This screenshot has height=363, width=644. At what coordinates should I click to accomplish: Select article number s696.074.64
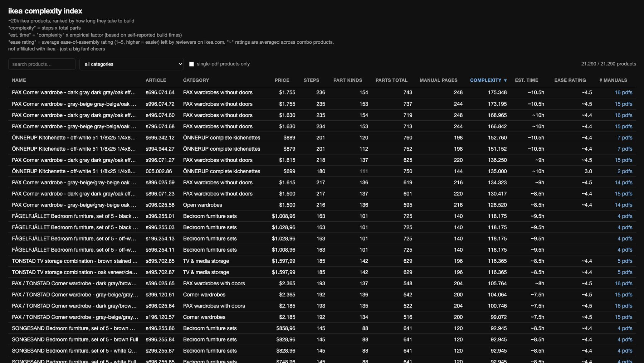[160, 92]
